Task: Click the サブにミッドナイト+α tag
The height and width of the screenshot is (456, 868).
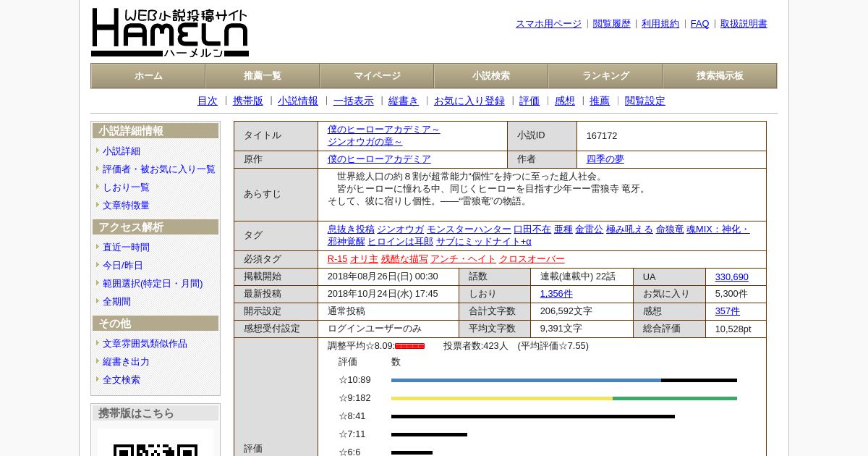Action: coord(483,242)
